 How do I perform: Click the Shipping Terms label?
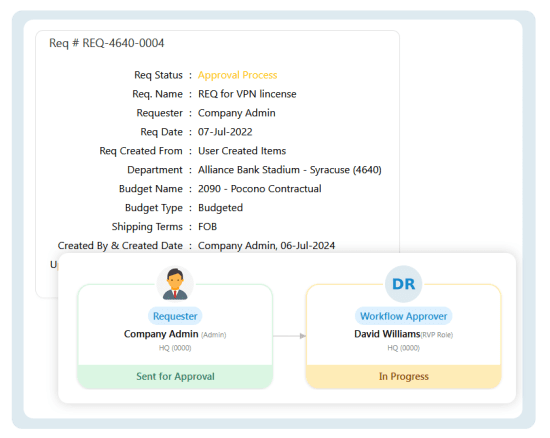(147, 227)
